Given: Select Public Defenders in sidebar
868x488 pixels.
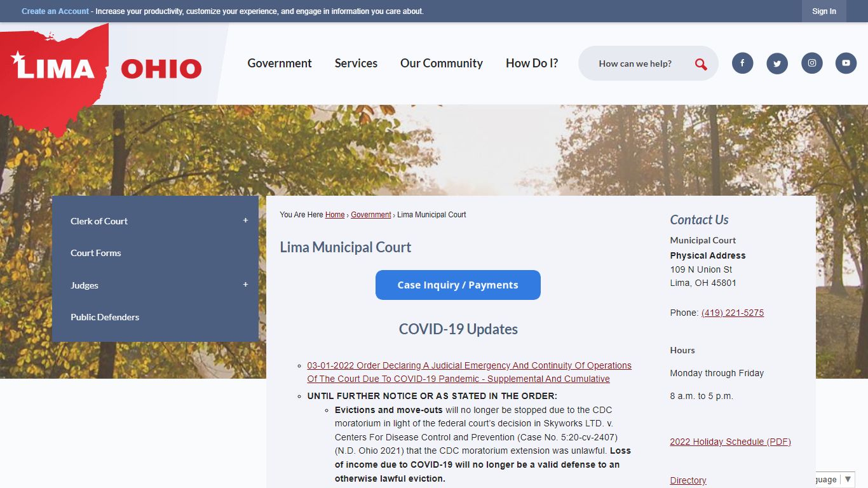Looking at the screenshot, I should click(x=105, y=317).
